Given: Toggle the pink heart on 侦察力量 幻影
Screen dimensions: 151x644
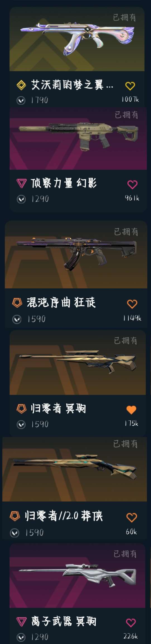Looking at the screenshot, I should [132, 184].
